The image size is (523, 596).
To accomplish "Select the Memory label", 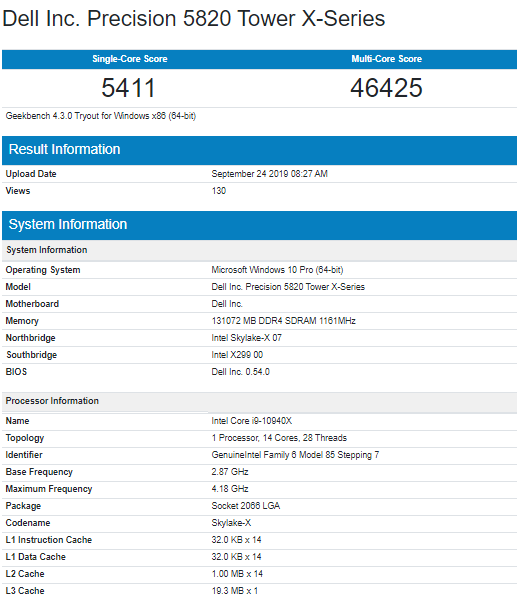I will pyautogui.click(x=22, y=321).
